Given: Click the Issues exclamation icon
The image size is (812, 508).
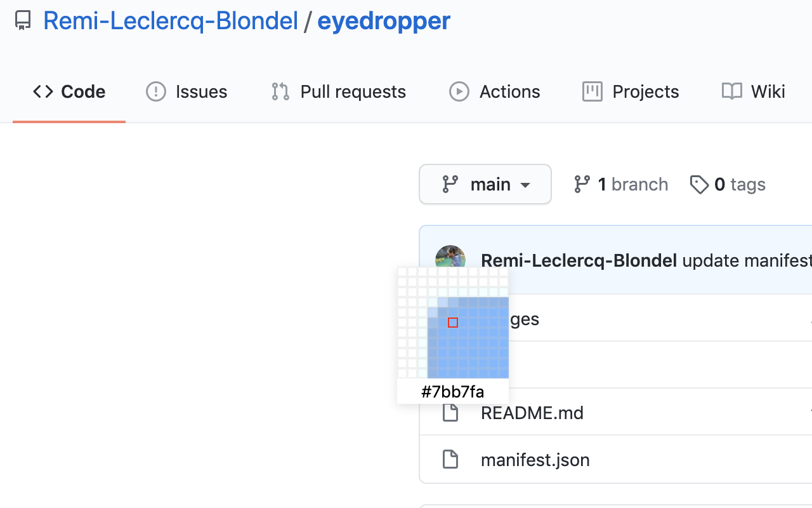Looking at the screenshot, I should [x=155, y=91].
